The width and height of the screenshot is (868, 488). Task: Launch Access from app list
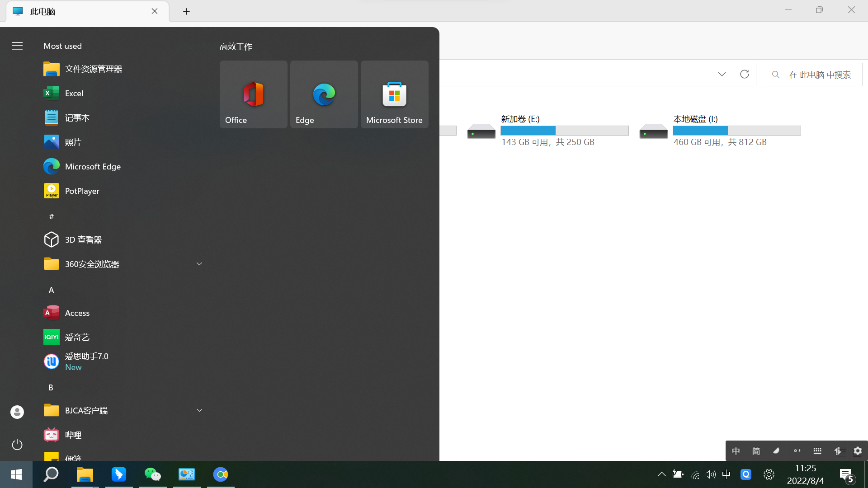(x=77, y=313)
